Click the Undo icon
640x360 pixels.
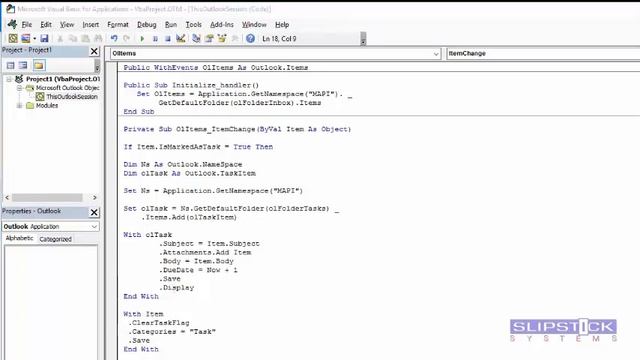[114, 38]
